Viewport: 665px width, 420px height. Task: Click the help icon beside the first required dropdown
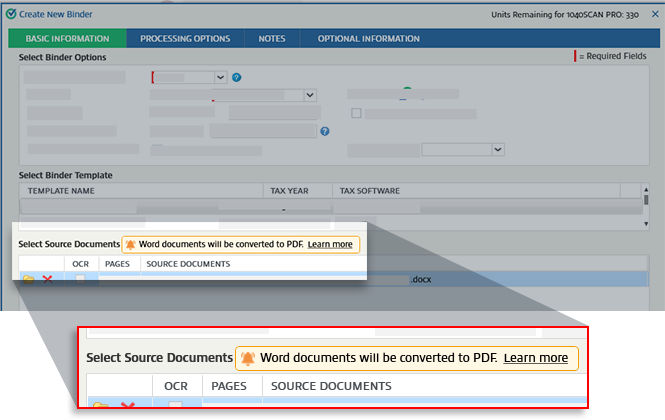237,77
